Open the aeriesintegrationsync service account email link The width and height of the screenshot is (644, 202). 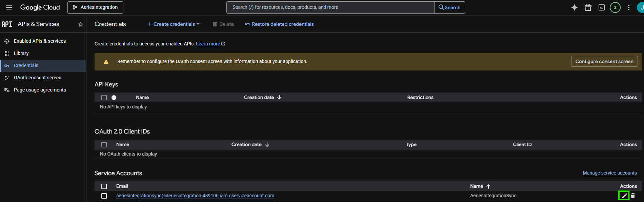[195, 196]
